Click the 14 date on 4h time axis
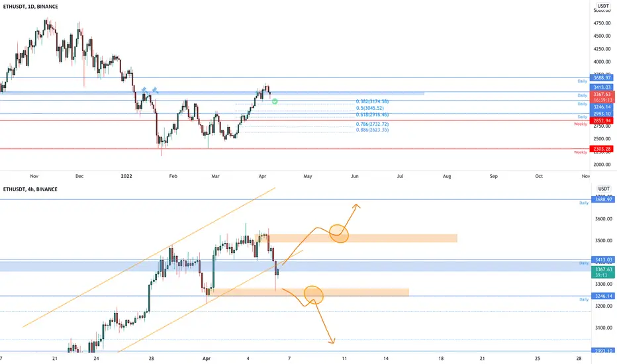The height and width of the screenshot is (364, 617). click(386, 359)
